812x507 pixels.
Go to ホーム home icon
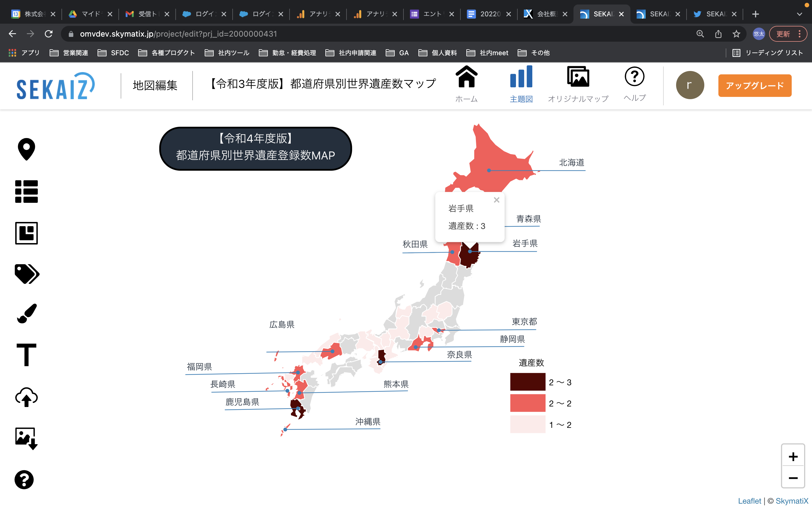[466, 84]
